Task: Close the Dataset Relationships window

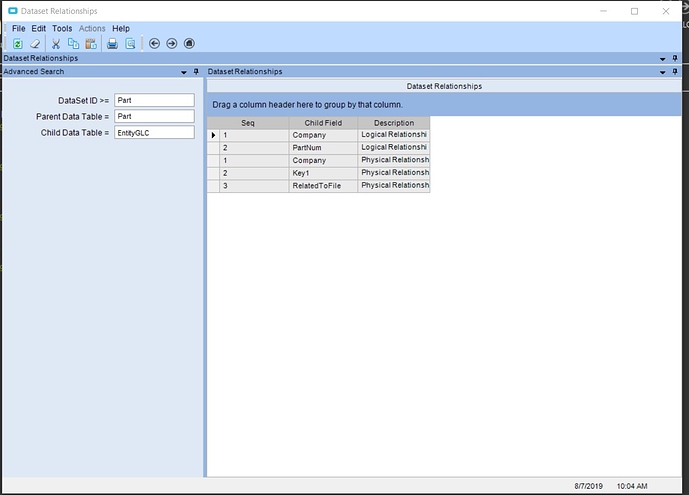Action: pos(666,11)
